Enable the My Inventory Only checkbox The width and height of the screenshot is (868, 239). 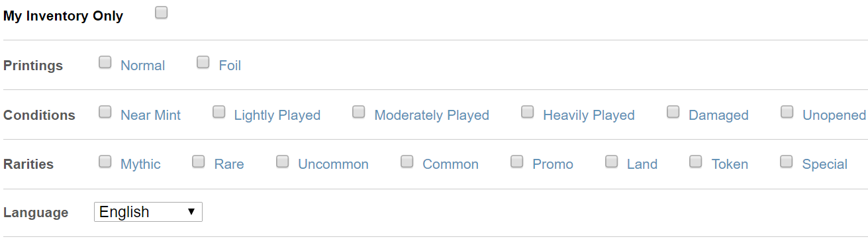click(x=162, y=13)
